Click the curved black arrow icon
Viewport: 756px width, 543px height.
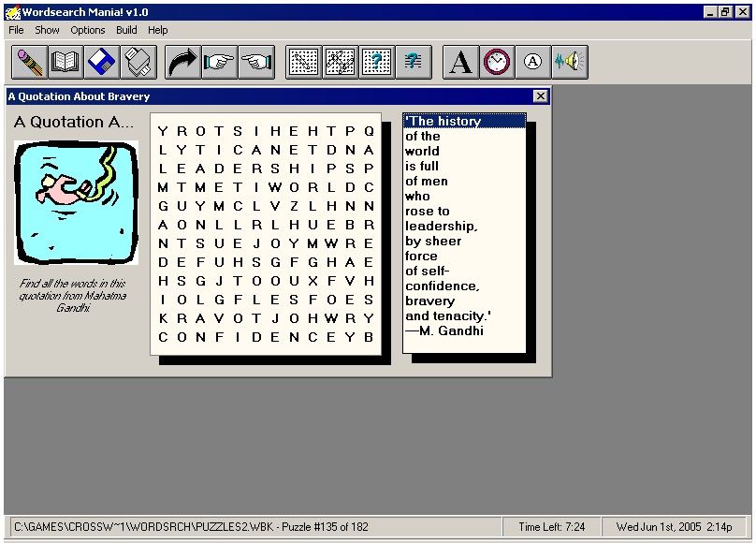click(x=182, y=63)
